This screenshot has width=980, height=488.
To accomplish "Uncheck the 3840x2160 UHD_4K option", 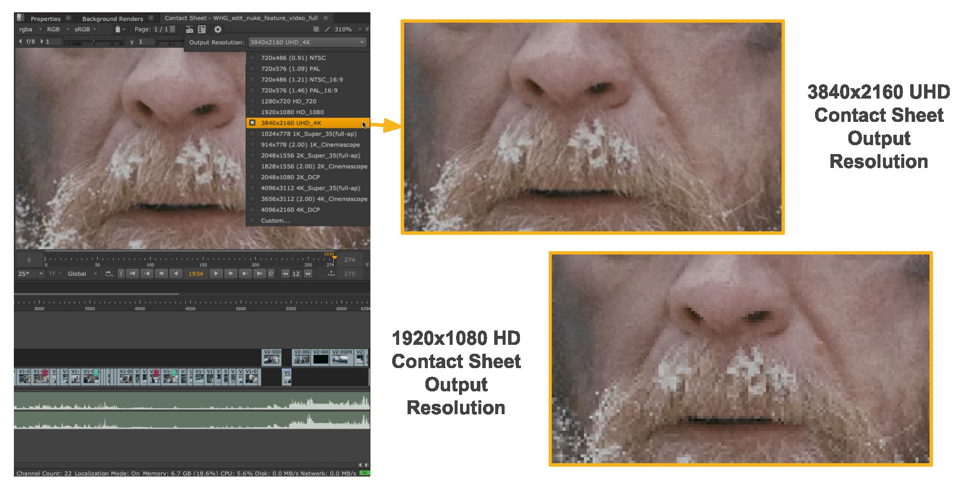I will [x=253, y=123].
